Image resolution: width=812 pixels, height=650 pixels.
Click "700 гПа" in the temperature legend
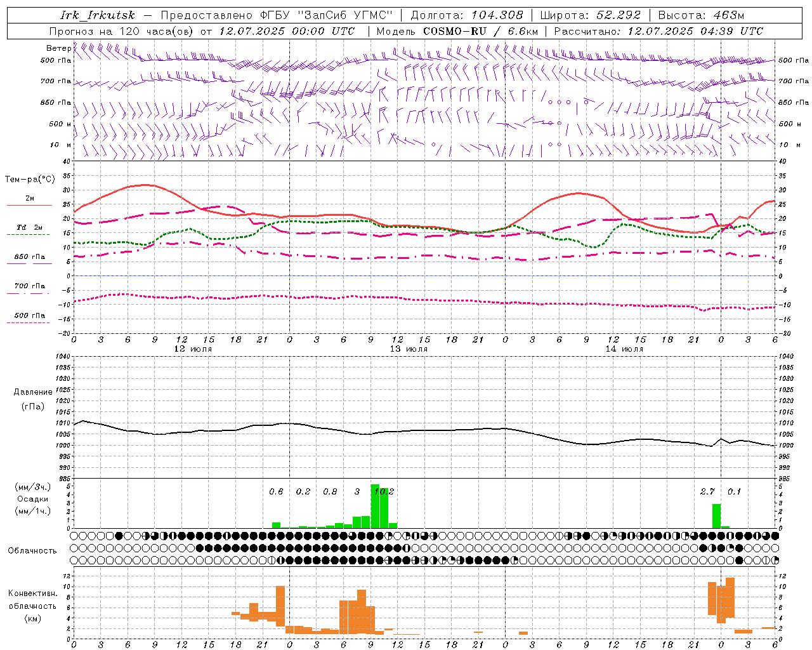29,286
